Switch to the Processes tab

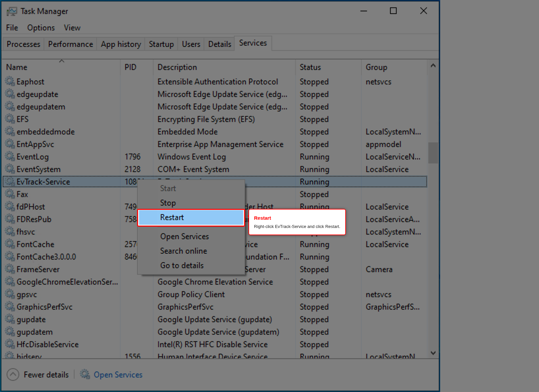23,44
